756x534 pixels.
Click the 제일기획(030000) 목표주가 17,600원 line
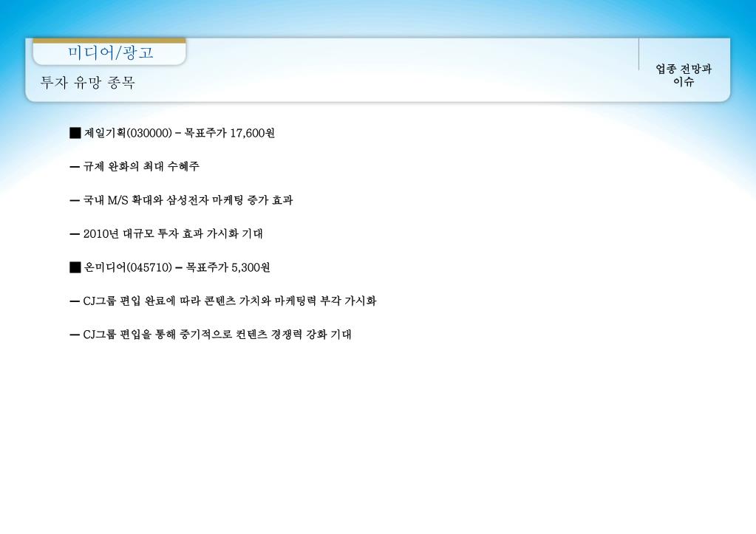(x=172, y=133)
